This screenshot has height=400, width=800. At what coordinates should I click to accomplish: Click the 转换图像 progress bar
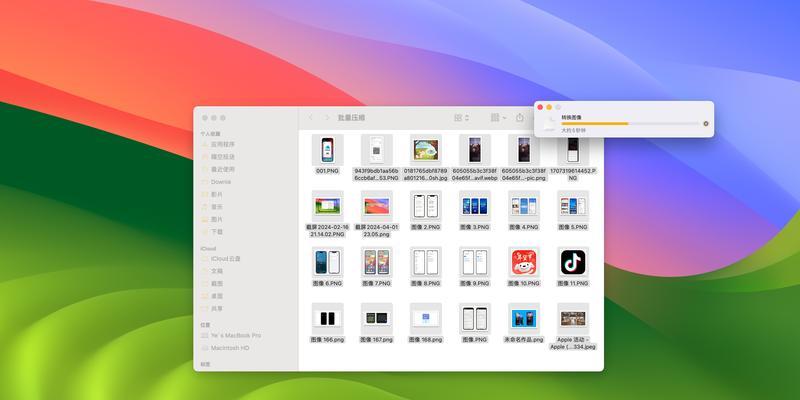[x=630, y=123]
